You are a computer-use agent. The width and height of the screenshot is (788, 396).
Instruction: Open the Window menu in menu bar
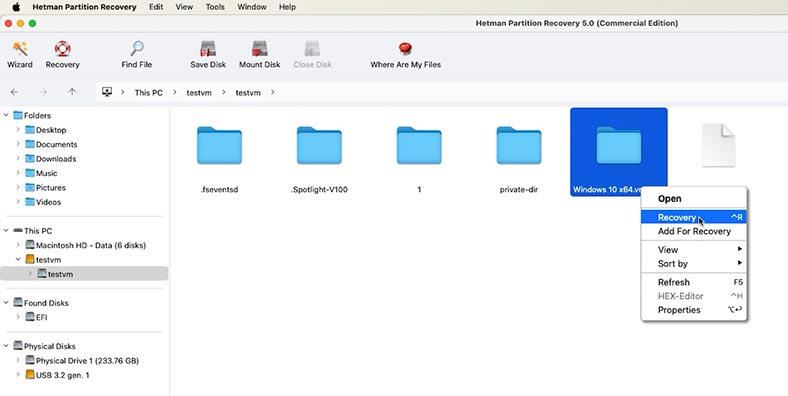[252, 7]
